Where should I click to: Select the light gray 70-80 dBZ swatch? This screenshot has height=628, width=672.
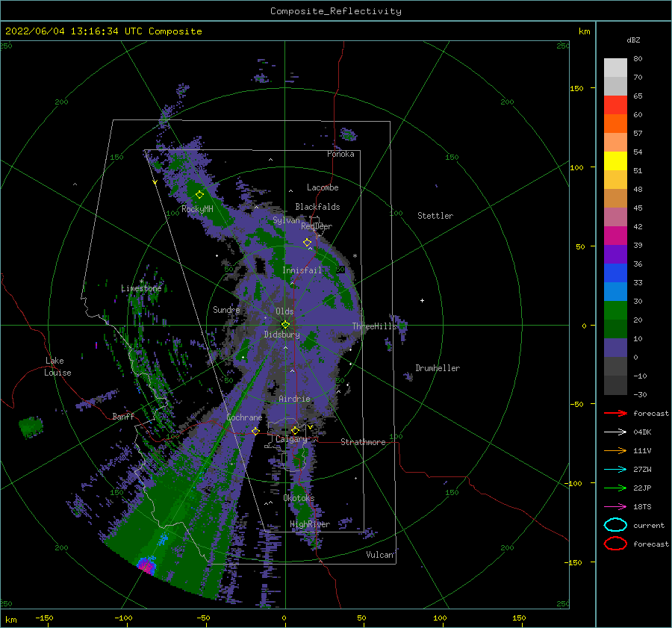[x=615, y=67]
